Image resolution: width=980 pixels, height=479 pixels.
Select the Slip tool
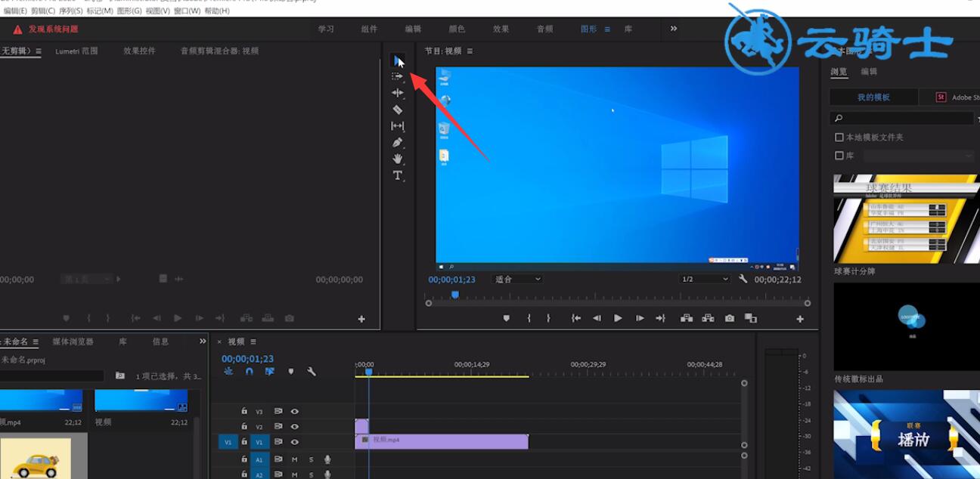pos(398,126)
